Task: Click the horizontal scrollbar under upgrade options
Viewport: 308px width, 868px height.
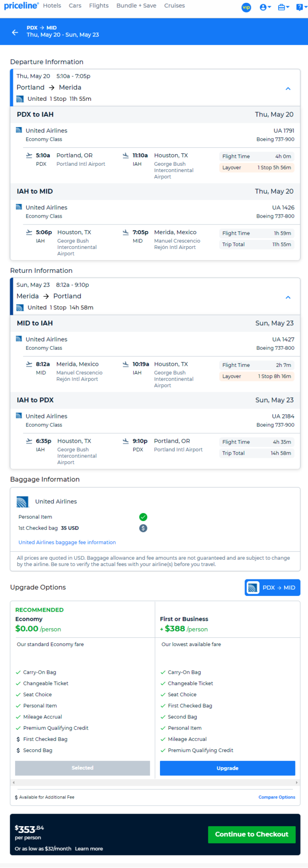Action: point(155,782)
